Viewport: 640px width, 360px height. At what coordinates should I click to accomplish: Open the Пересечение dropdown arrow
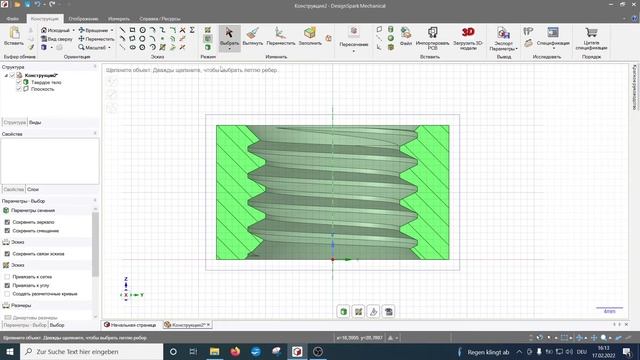353,50
